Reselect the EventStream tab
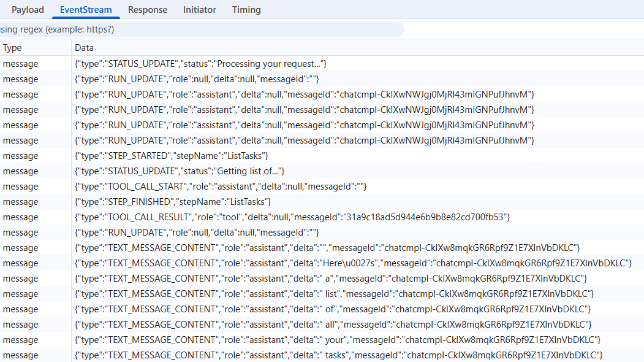Screen dimensions: 644x362 (x=85, y=10)
